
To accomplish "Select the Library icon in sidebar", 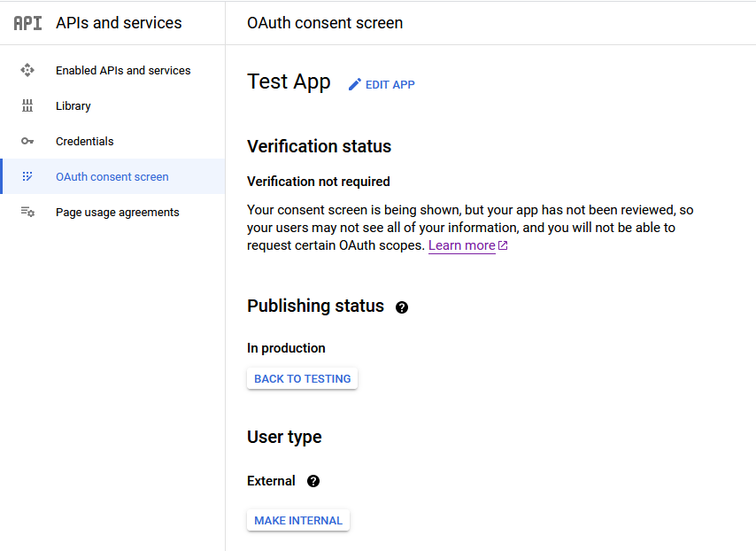I will (27, 105).
